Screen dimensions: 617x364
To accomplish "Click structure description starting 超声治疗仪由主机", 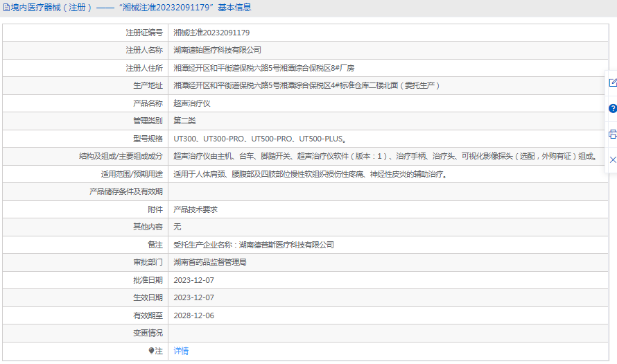I will 386,156.
